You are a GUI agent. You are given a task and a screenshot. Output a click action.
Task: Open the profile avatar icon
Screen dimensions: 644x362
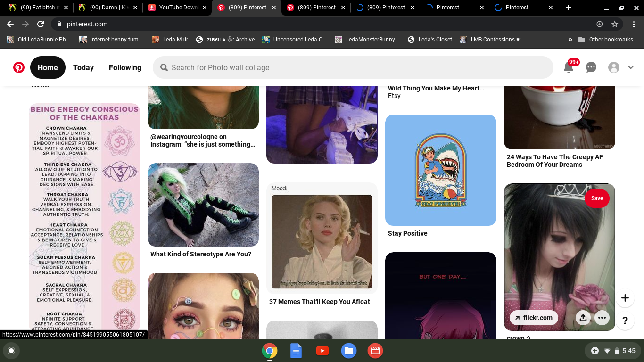pyautogui.click(x=614, y=67)
